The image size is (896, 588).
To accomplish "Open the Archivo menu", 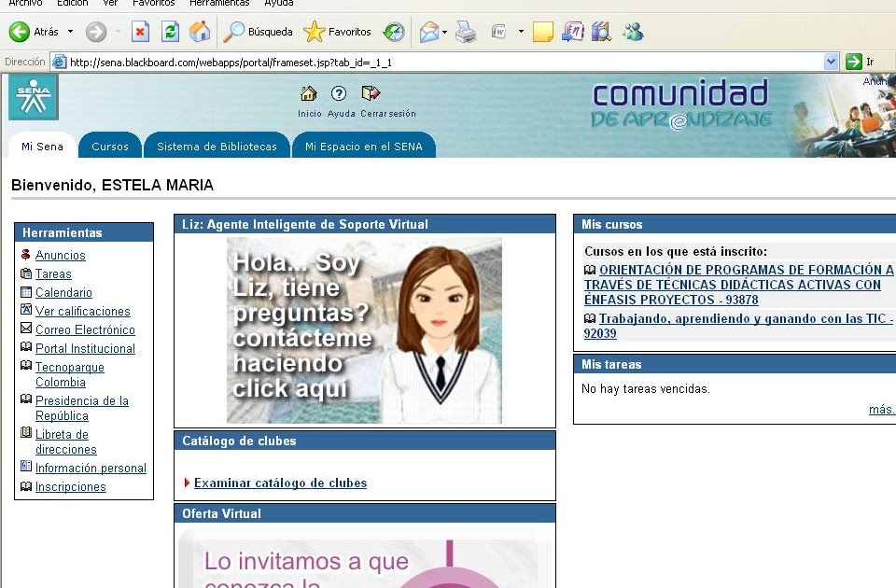I will [x=25, y=3].
